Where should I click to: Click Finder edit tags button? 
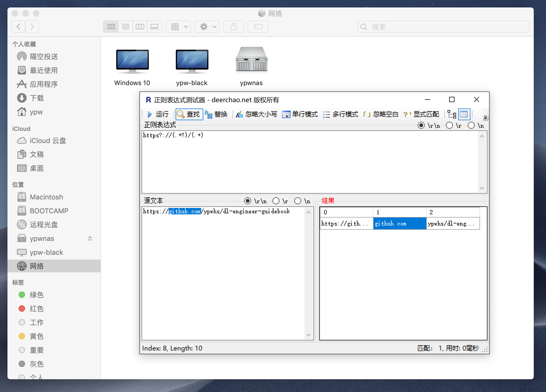(x=258, y=27)
